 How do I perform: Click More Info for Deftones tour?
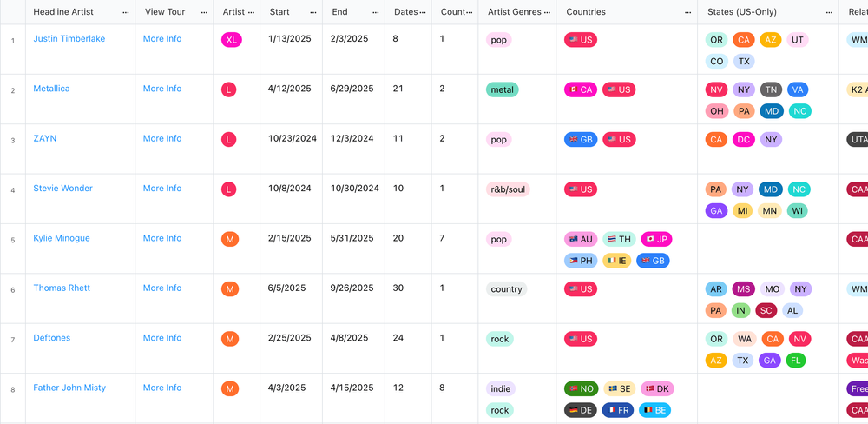pos(162,338)
